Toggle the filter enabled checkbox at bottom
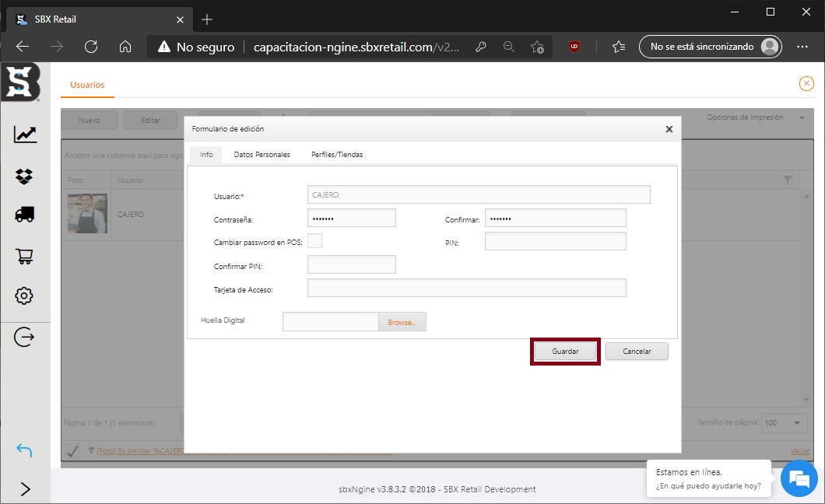Viewport: 825px width, 504px height. coord(72,450)
